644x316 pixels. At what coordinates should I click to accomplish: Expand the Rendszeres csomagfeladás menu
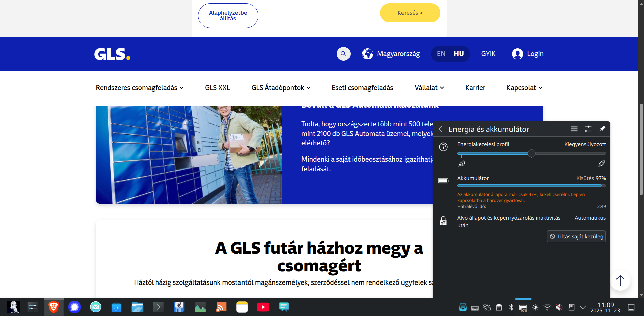(140, 88)
